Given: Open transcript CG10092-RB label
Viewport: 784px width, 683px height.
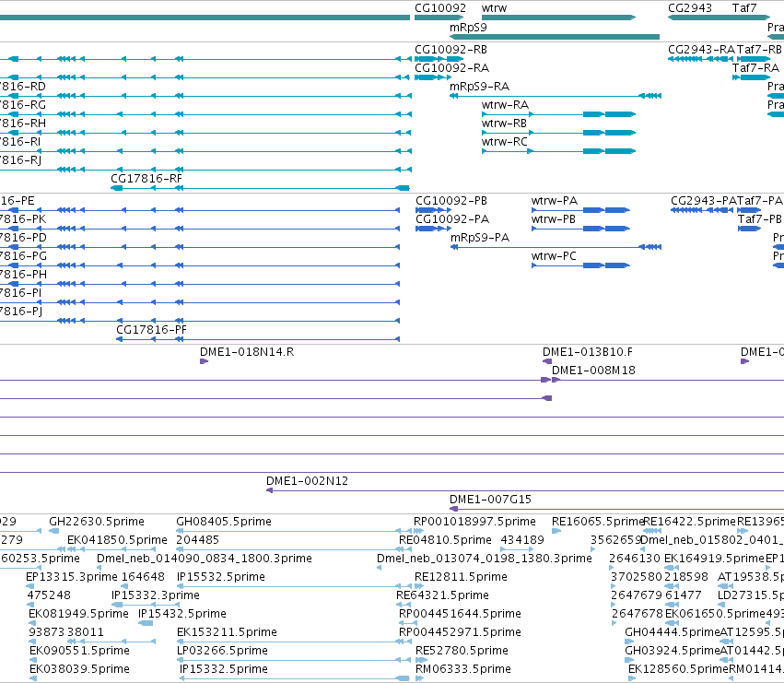Looking at the screenshot, I should pyautogui.click(x=451, y=50).
